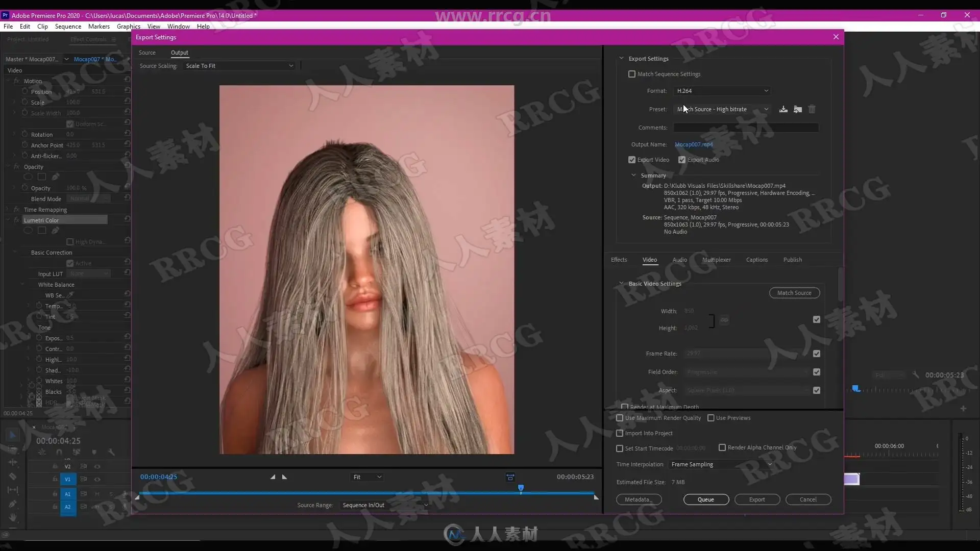Click the Lumetri Color pen mask icon
The image size is (980, 551).
pyautogui.click(x=55, y=231)
